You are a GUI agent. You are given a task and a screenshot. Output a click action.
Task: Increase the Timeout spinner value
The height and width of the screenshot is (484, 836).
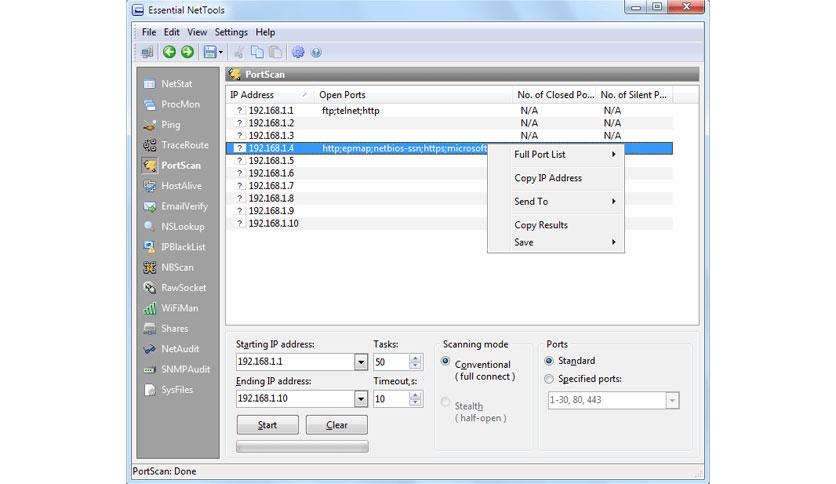[415, 396]
